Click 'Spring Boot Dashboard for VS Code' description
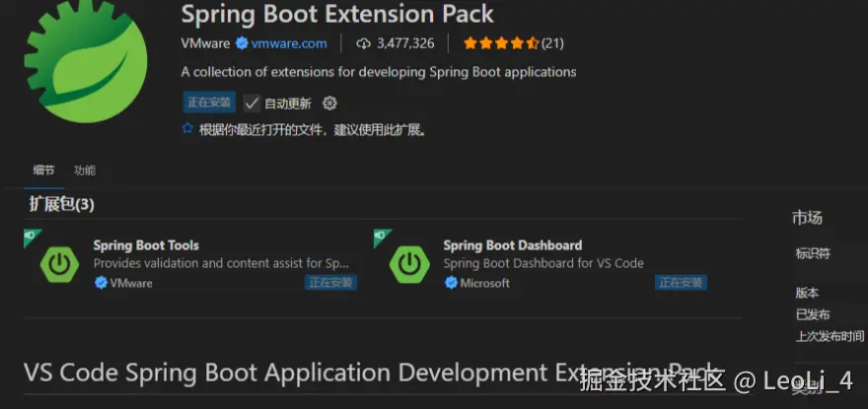The height and width of the screenshot is (409, 868). click(543, 263)
